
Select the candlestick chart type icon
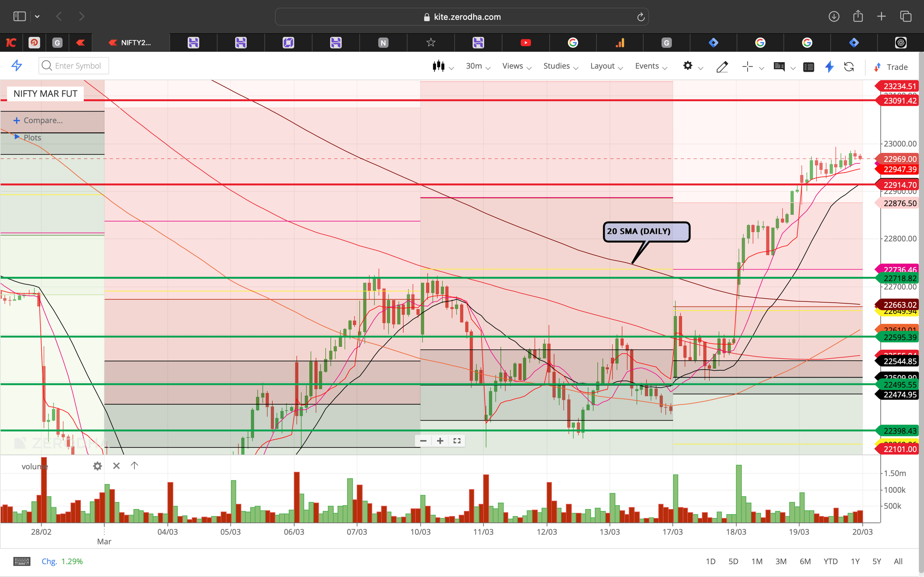pos(439,66)
